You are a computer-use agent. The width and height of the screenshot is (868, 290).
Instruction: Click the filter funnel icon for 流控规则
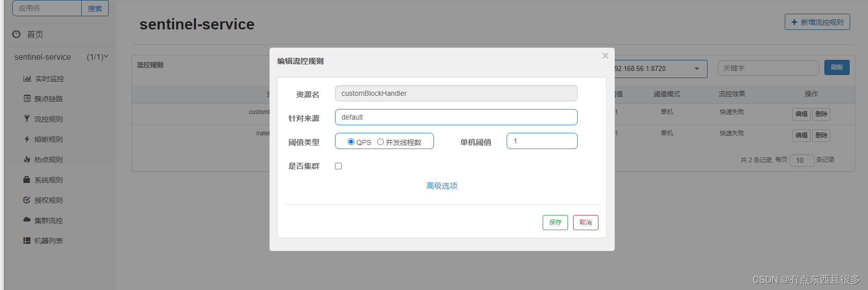click(27, 119)
